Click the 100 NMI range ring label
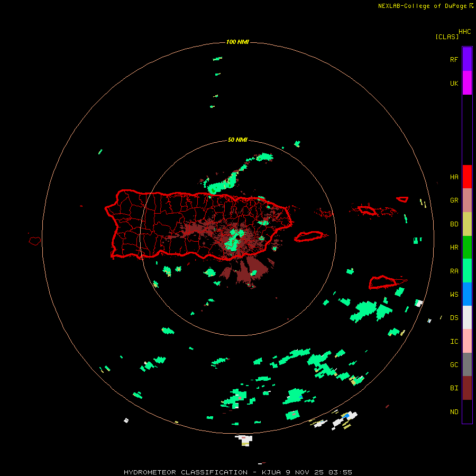 point(237,42)
